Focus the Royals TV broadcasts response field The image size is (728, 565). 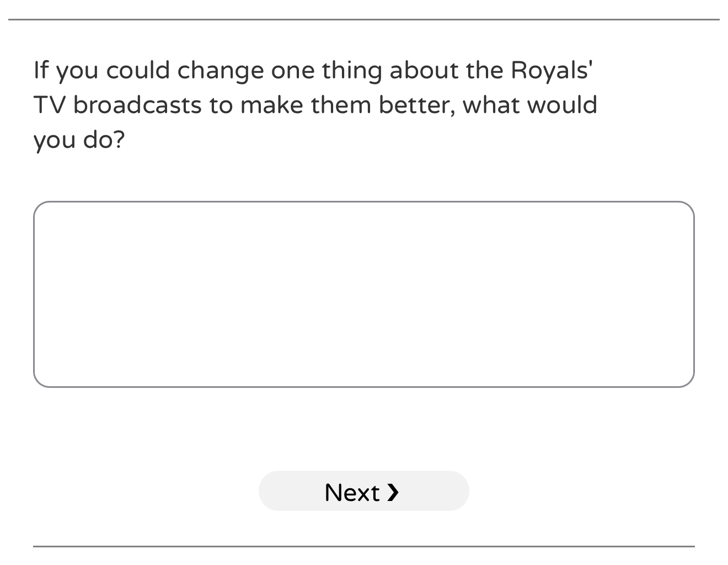[x=363, y=294]
